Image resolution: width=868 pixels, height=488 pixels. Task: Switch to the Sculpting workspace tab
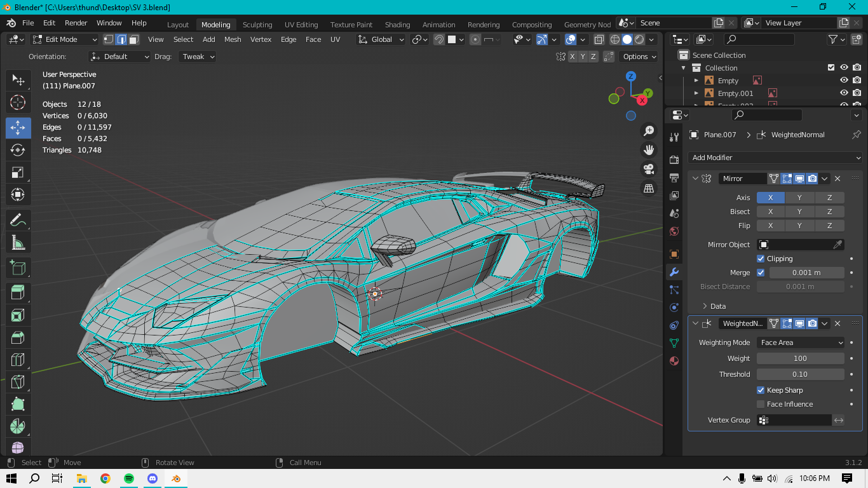click(x=257, y=25)
